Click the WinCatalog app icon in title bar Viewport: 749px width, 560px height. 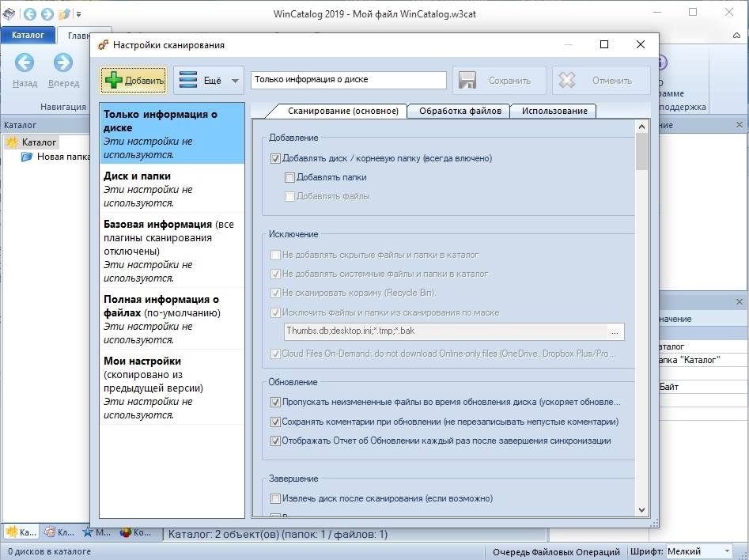click(9, 14)
